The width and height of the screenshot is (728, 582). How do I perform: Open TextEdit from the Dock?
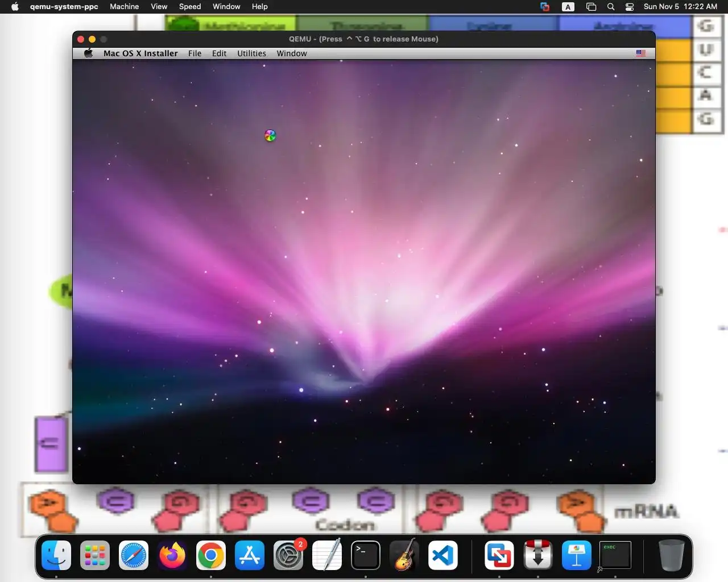click(327, 555)
